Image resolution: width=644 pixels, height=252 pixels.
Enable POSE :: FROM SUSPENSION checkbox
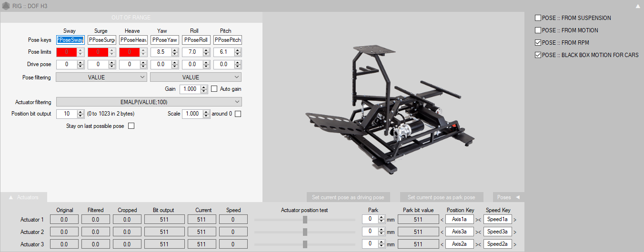(x=538, y=18)
